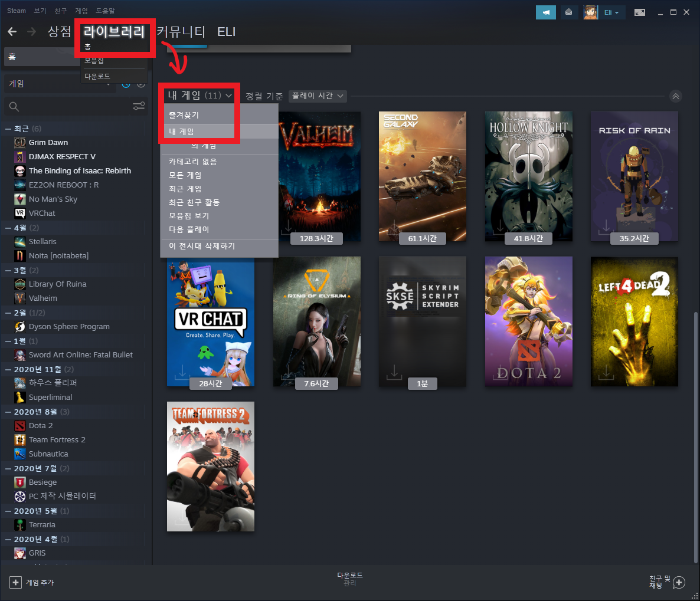This screenshot has width=700, height=601.
Task: Collapse the 3월 (2) group
Action: (8, 270)
